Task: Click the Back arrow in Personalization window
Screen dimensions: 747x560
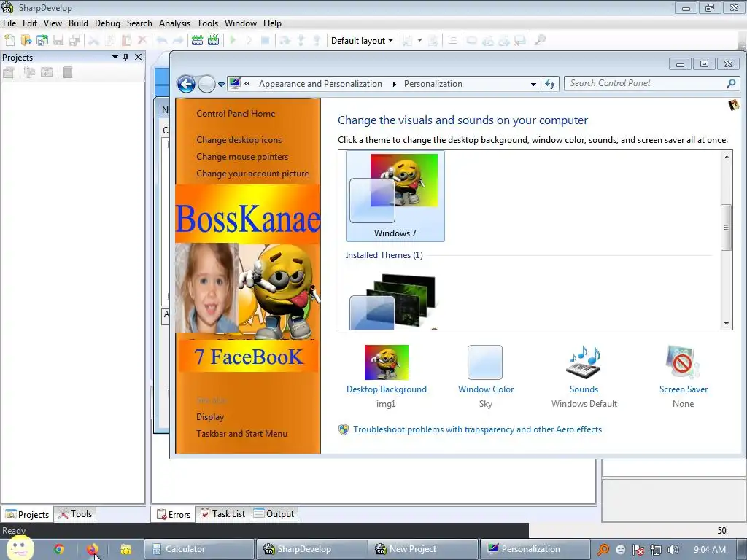Action: pos(186,85)
